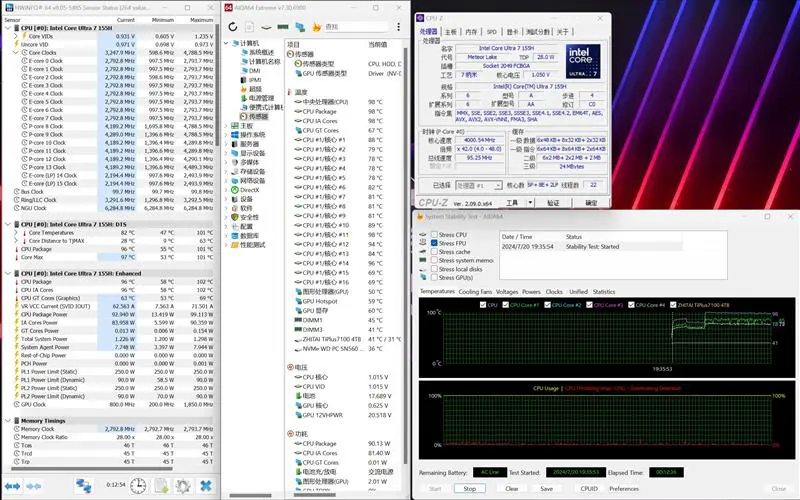800x500 pixels.
Task: Open CPU-Z 工具 dropdown arrow
Action: 530,203
